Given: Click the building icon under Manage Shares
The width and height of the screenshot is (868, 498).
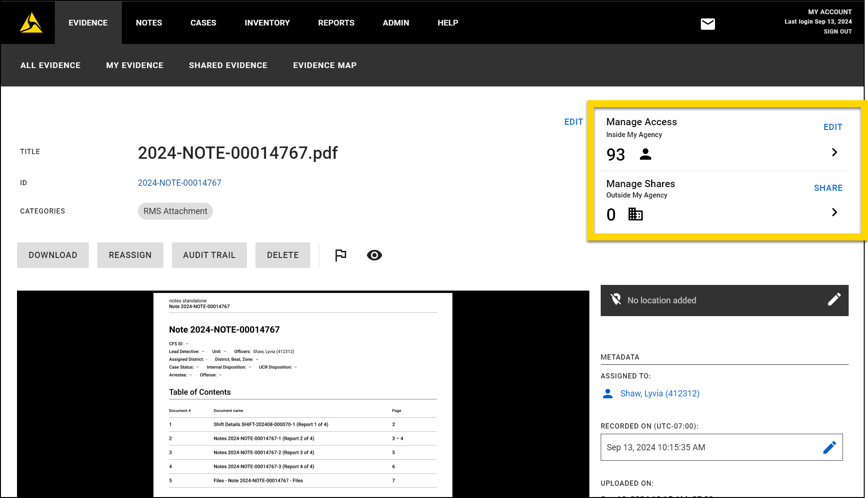Looking at the screenshot, I should 635,215.
